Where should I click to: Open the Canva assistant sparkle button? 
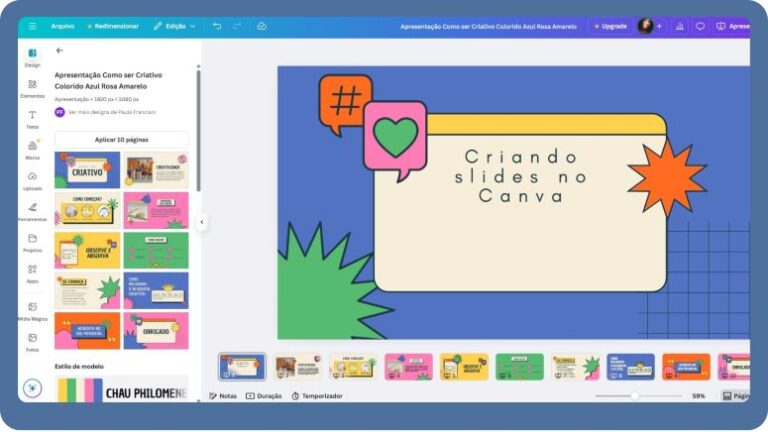click(32, 388)
